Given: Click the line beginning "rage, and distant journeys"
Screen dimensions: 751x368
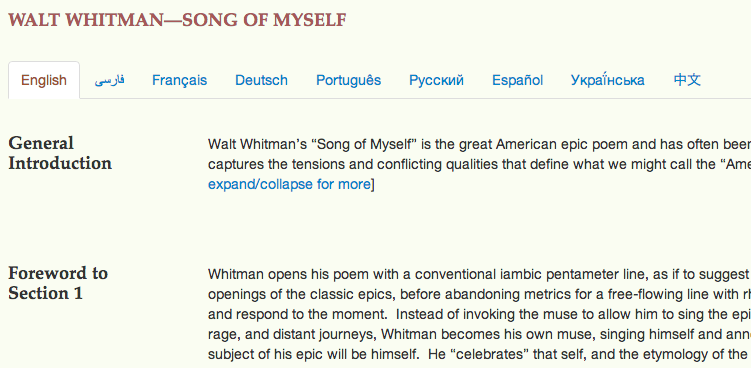Looking at the screenshot, I should point(479,334).
